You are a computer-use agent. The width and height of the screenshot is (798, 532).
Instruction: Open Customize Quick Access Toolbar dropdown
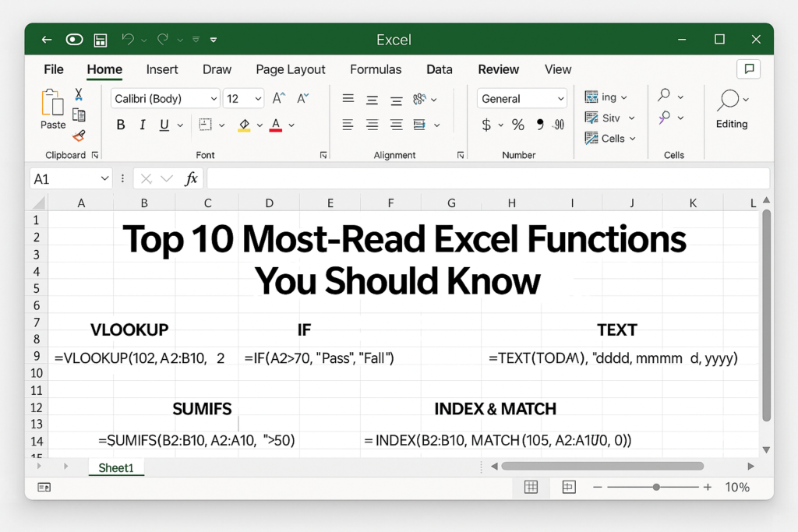(x=214, y=40)
